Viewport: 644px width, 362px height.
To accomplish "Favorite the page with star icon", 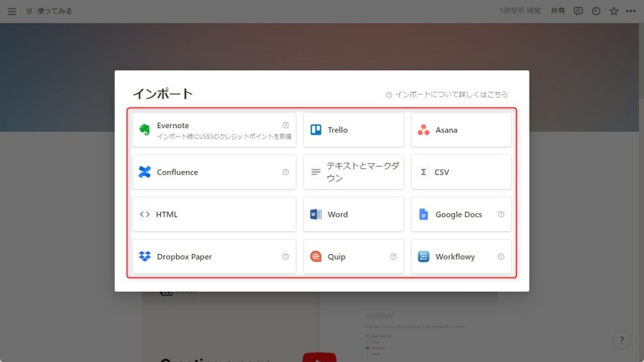I will [x=614, y=11].
